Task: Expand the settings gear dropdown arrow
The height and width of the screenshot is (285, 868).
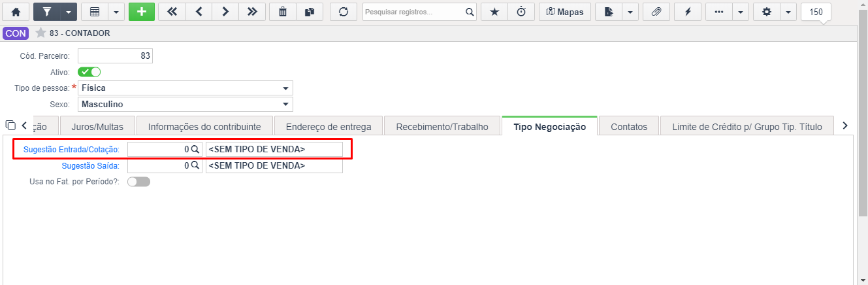Action: (788, 12)
